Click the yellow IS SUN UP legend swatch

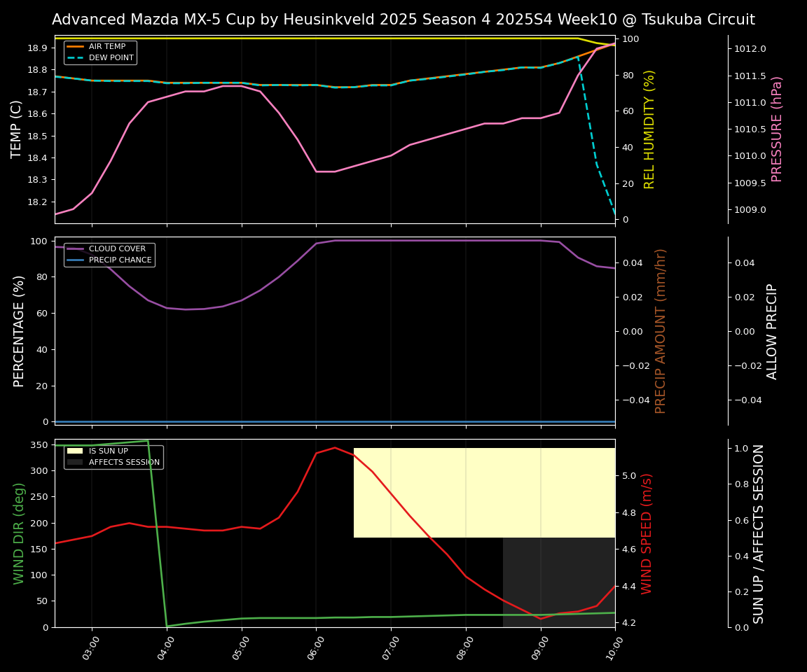(x=75, y=451)
